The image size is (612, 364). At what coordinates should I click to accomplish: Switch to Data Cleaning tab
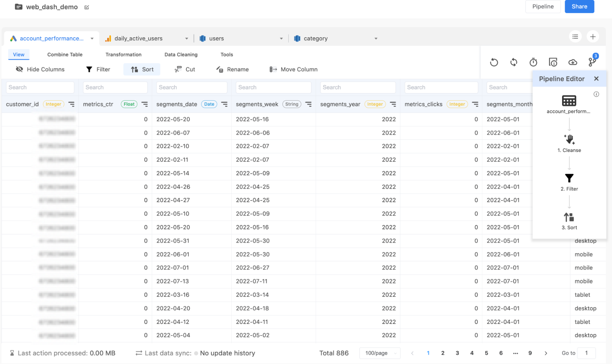[x=181, y=54]
